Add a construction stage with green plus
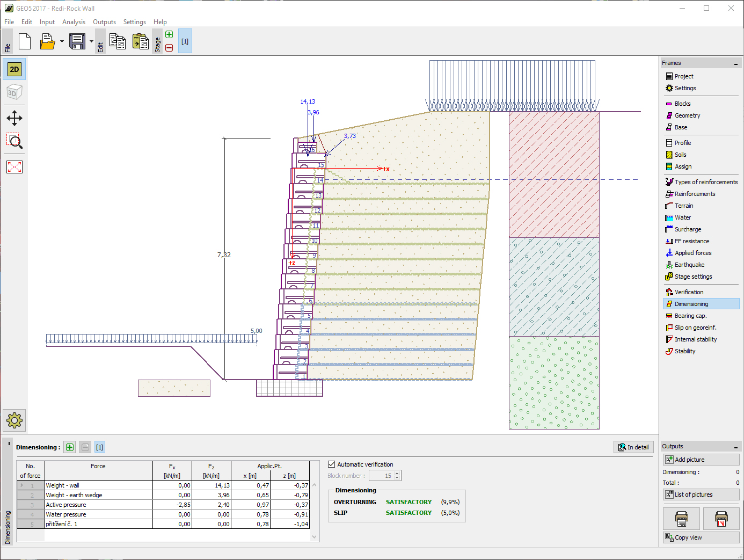Image resolution: width=744 pixels, height=560 pixels. click(x=169, y=35)
